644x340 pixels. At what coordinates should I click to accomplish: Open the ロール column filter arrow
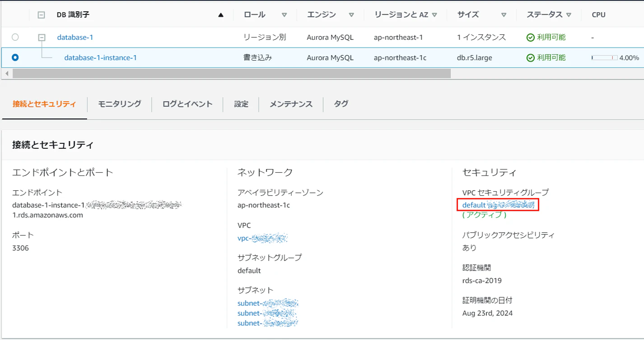(x=284, y=15)
